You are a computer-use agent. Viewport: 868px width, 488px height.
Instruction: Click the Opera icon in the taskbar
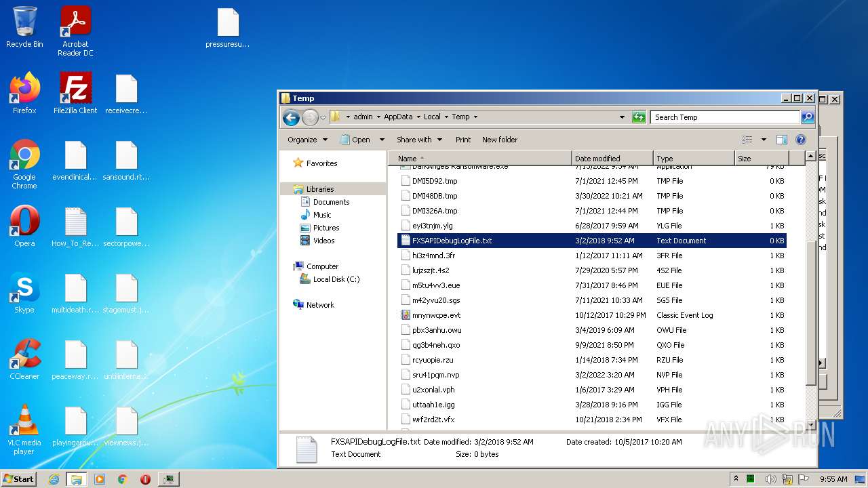145,479
